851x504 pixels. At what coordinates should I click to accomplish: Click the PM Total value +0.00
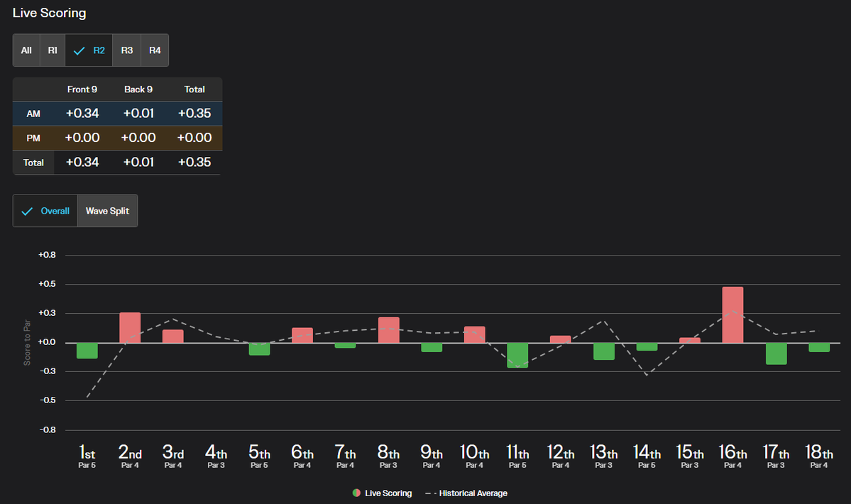pyautogui.click(x=194, y=138)
